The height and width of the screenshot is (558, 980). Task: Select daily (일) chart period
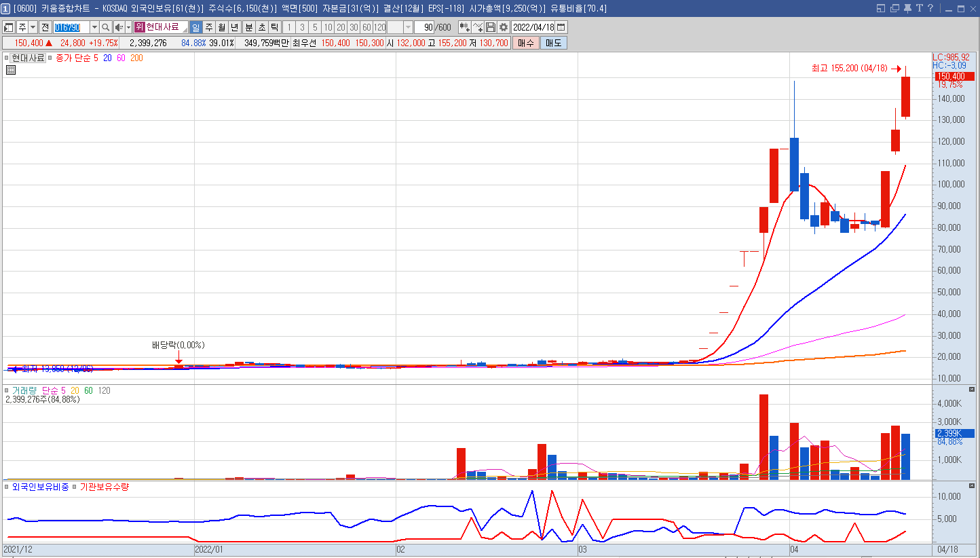[195, 27]
